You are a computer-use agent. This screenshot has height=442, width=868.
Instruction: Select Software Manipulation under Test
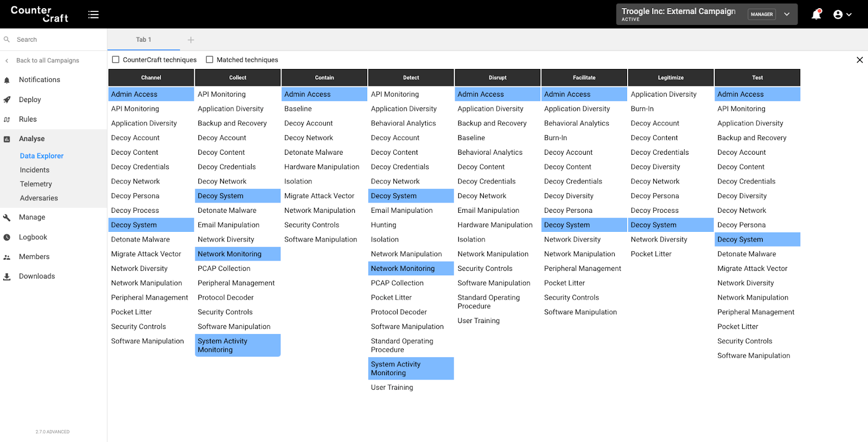(x=757, y=356)
